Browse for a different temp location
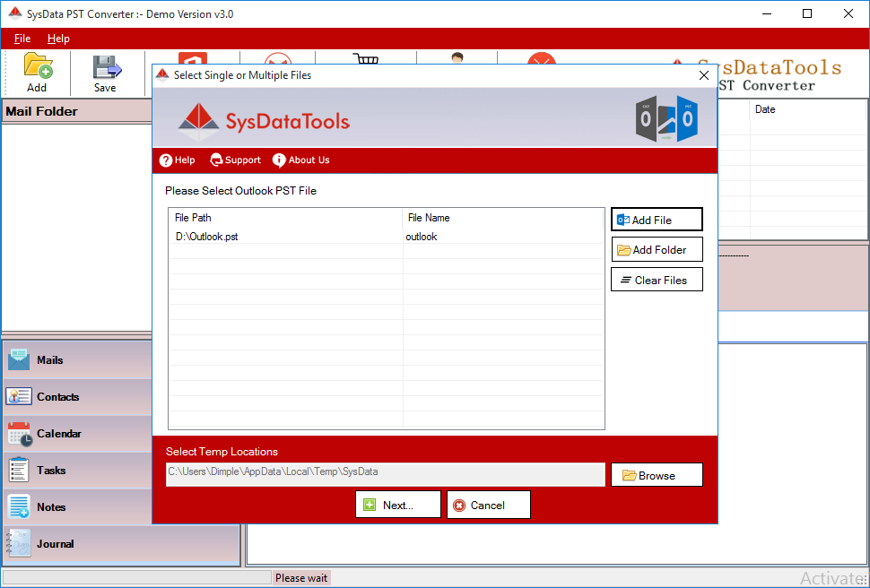The width and height of the screenshot is (870, 588). (x=657, y=474)
